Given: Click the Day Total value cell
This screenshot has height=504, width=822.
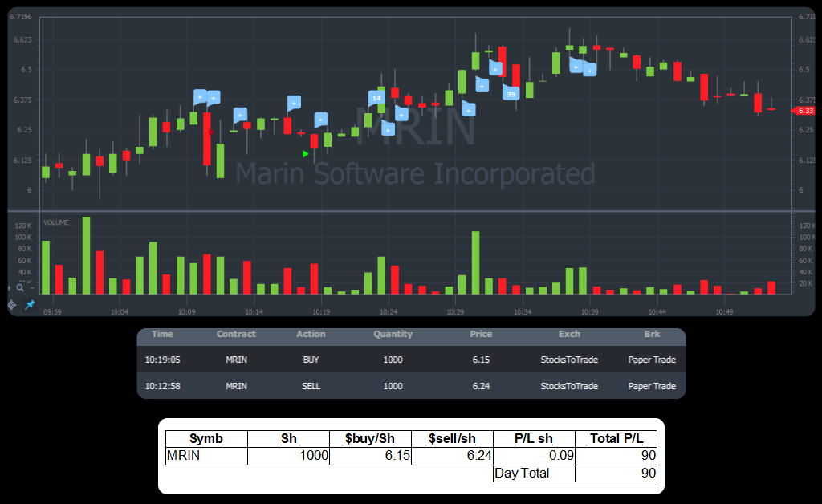Looking at the screenshot, I should (x=616, y=473).
